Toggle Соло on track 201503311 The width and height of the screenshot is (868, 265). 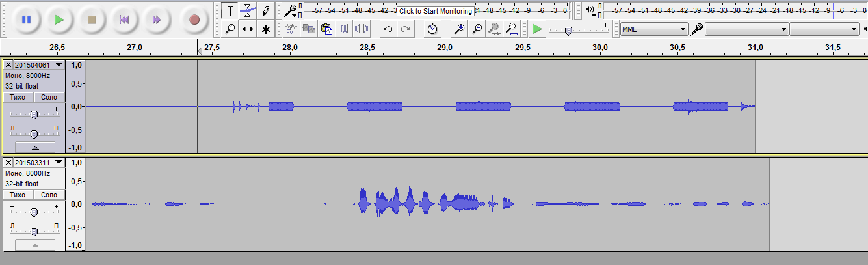(x=49, y=195)
